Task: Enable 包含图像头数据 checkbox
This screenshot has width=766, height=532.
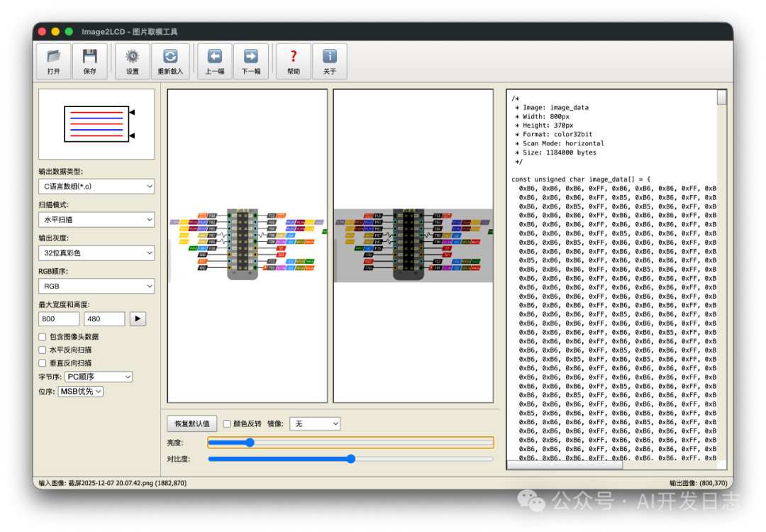Action: (x=43, y=337)
